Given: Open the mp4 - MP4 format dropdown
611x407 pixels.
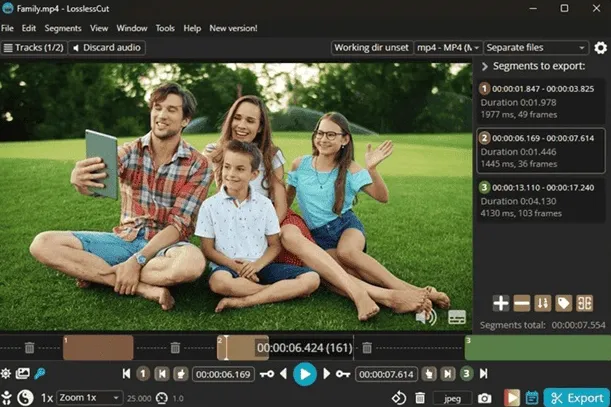Looking at the screenshot, I should tap(448, 48).
